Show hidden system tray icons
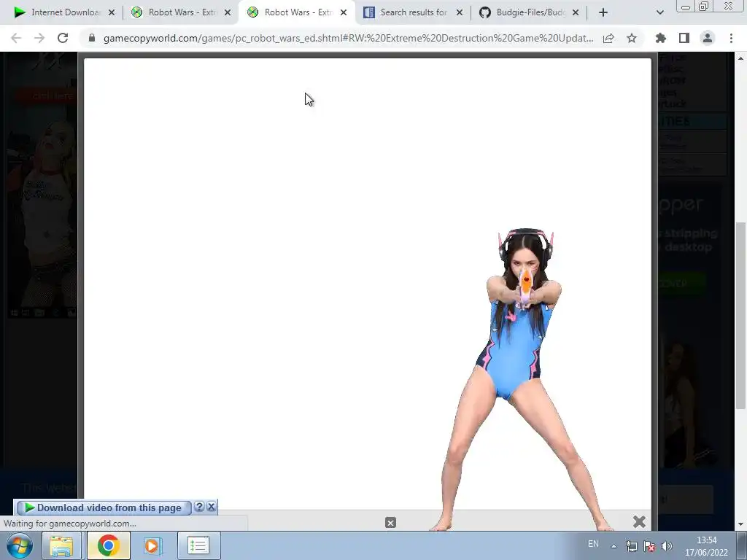This screenshot has height=560, width=747. [614, 545]
